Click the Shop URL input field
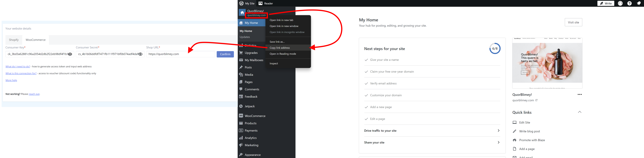The image size is (644, 158). [x=181, y=54]
